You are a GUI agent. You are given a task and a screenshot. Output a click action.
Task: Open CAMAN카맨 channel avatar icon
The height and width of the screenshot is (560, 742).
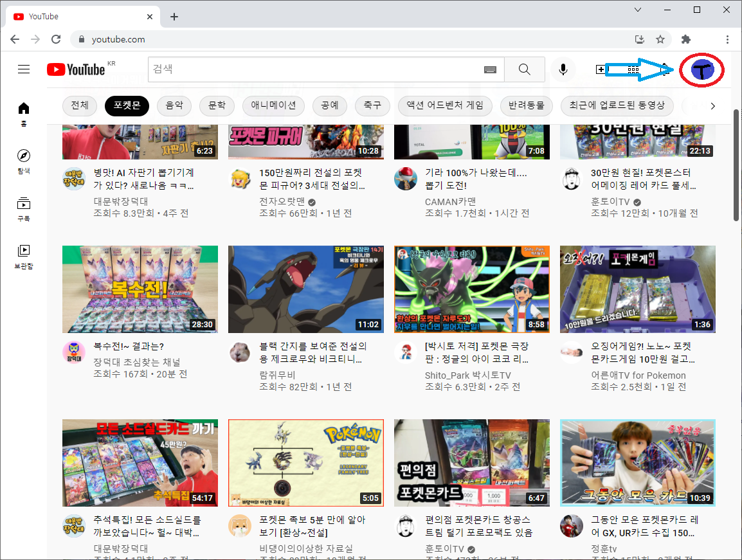406,179
